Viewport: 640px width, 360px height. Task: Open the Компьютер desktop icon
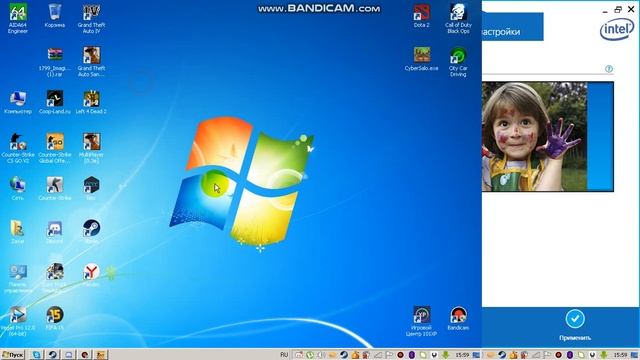18,102
